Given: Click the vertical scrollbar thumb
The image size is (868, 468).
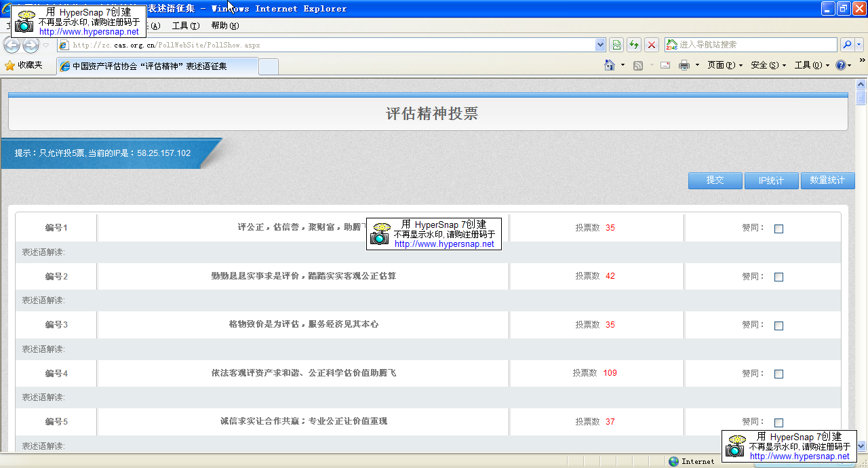Looking at the screenshot, I should 861,98.
